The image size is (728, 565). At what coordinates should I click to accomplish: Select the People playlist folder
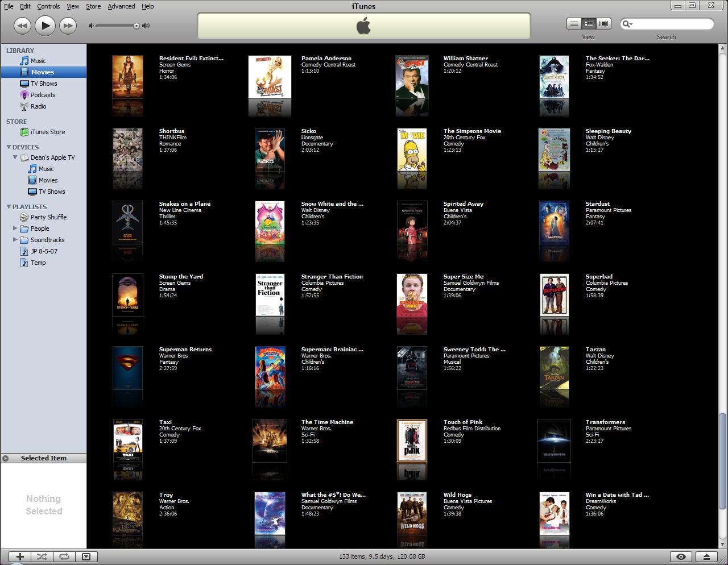coord(40,229)
